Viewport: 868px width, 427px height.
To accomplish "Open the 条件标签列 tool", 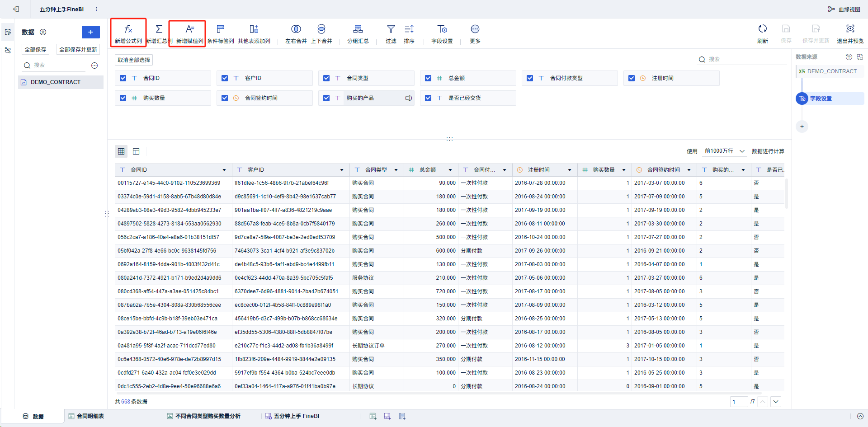I will tap(221, 33).
